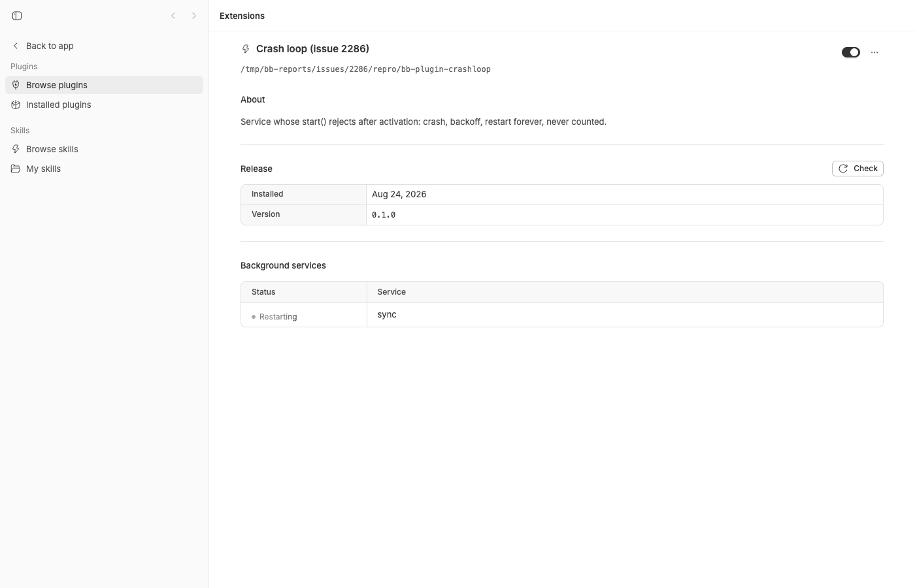Select the sync service row
This screenshot has width=915, height=588.
(x=562, y=315)
